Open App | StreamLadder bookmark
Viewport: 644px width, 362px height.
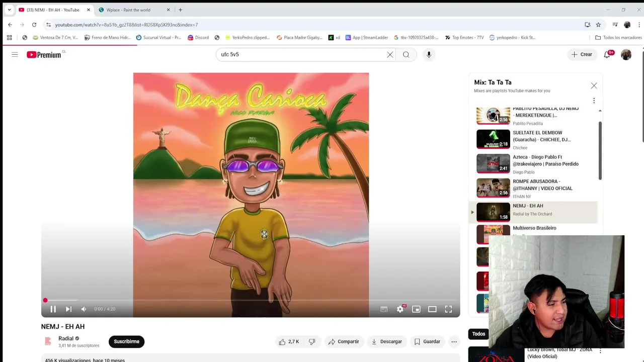367,38
